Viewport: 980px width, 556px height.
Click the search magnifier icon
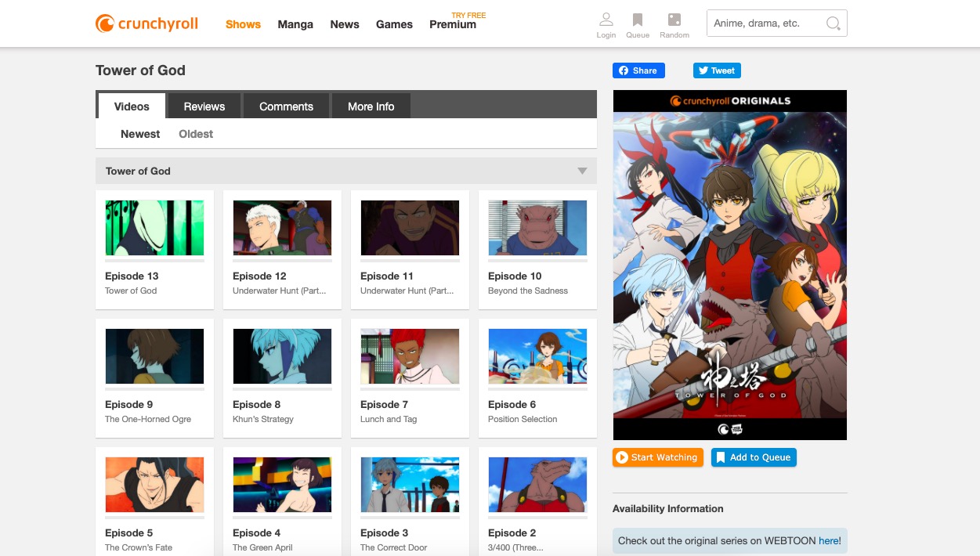[x=833, y=23]
